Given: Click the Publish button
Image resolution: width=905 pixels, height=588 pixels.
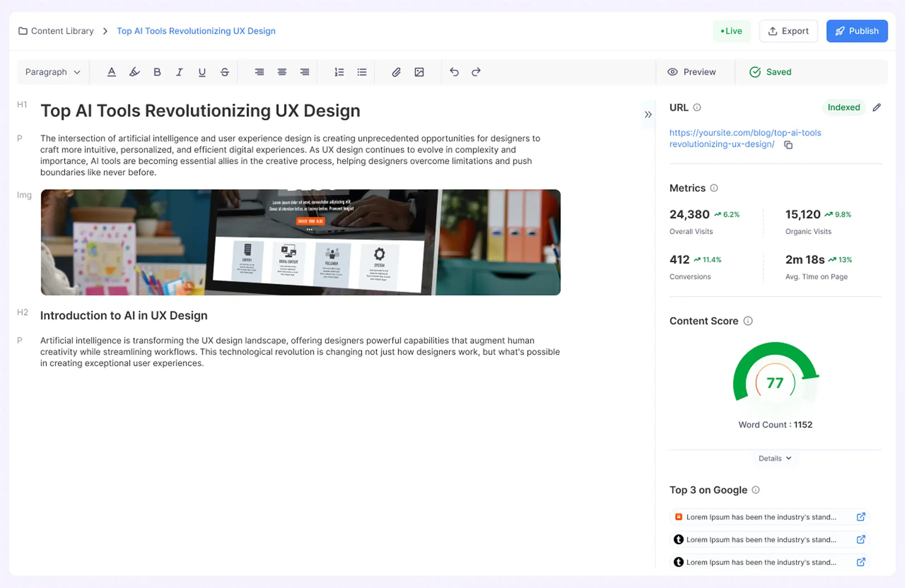Looking at the screenshot, I should tap(857, 31).
